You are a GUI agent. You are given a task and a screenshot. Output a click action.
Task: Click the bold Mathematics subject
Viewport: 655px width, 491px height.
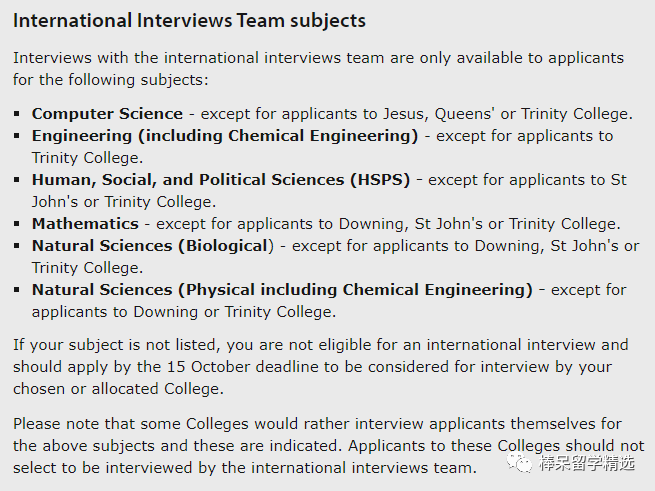click(85, 224)
